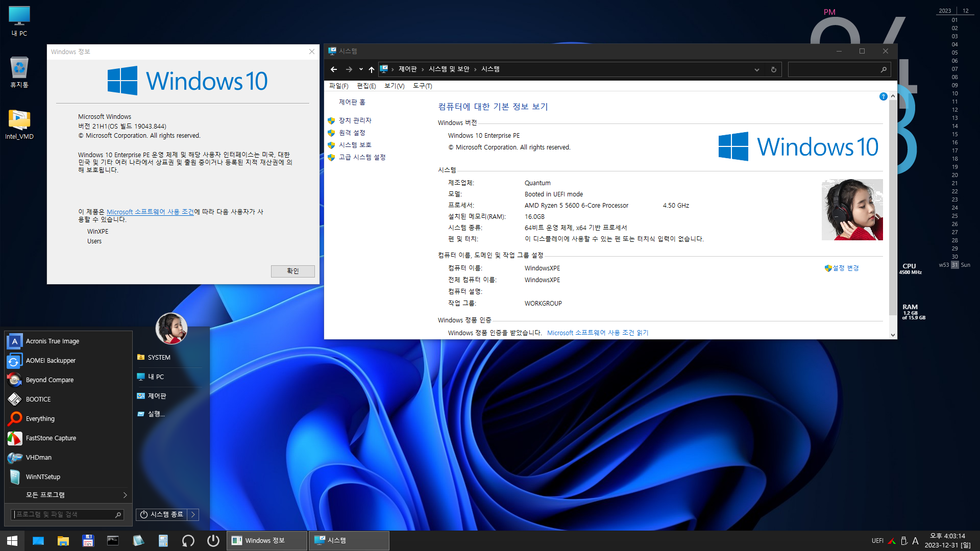The width and height of the screenshot is (980, 551).
Task: Click the help question mark in 시스템 window
Action: click(x=883, y=97)
